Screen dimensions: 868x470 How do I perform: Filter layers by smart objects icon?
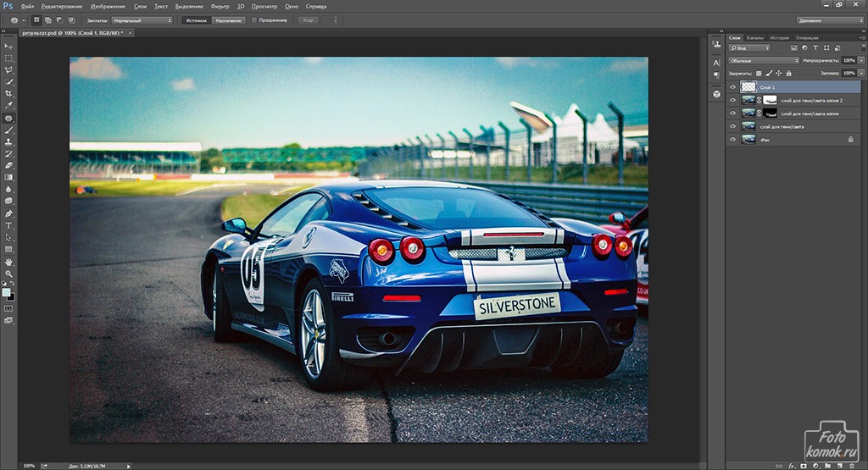point(837,48)
